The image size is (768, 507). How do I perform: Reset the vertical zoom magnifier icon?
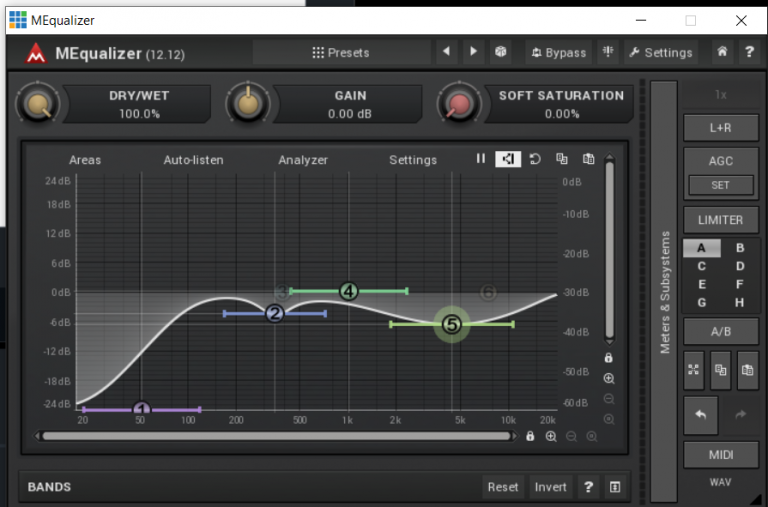pos(609,419)
